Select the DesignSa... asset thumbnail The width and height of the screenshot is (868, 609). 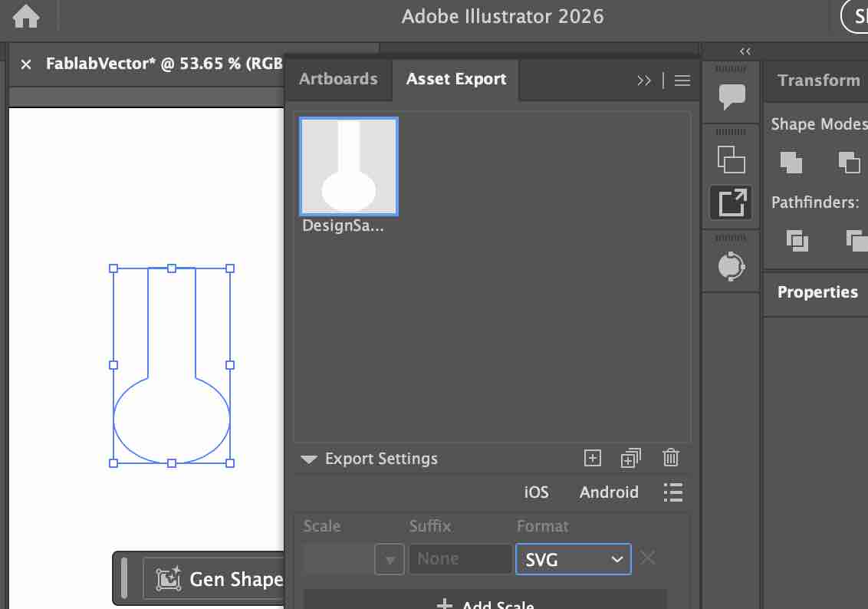click(x=349, y=166)
